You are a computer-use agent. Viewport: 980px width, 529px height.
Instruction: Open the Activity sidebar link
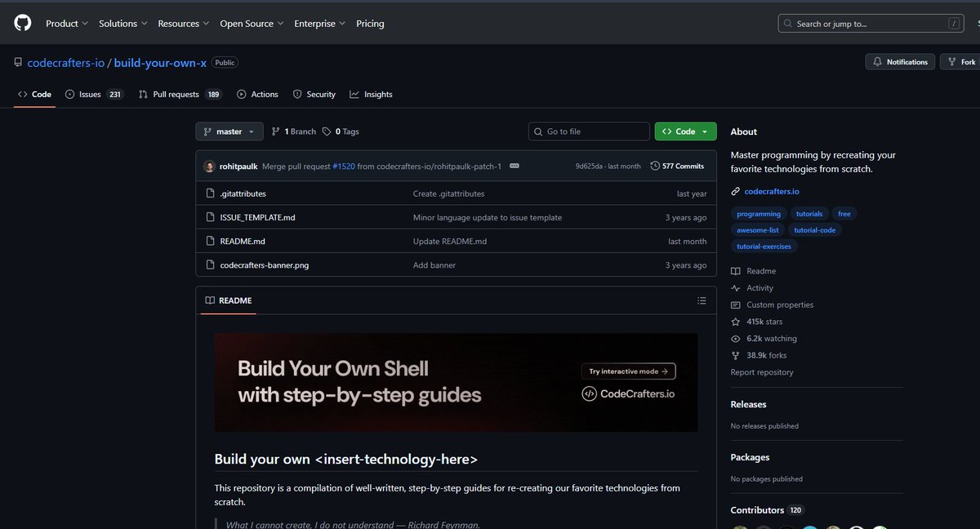pyautogui.click(x=752, y=288)
